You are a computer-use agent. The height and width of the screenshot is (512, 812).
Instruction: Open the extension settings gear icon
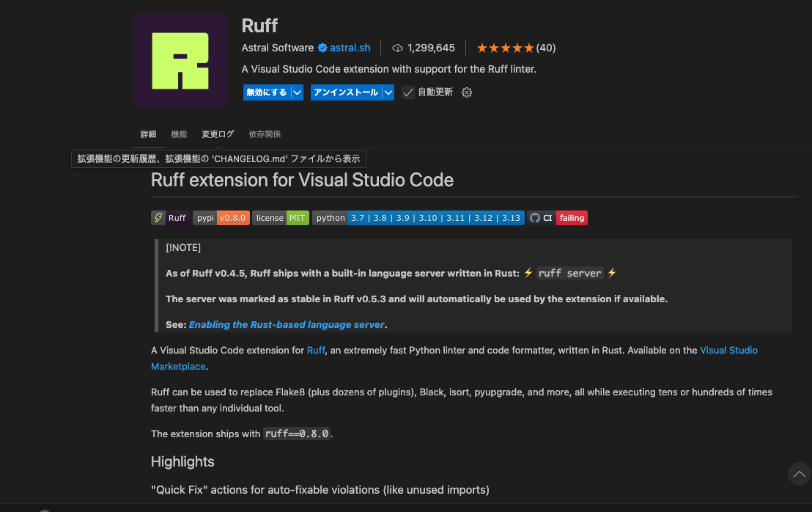tap(467, 92)
